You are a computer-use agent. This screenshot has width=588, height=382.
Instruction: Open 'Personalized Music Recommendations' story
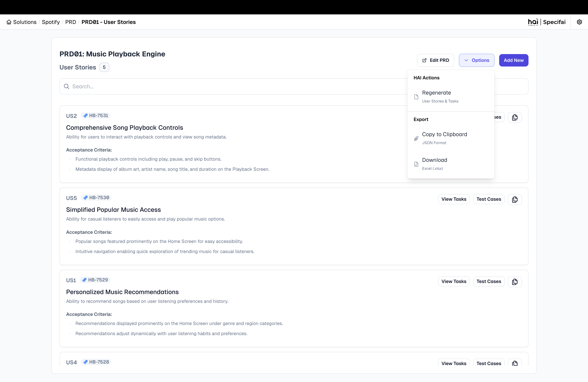(x=122, y=292)
